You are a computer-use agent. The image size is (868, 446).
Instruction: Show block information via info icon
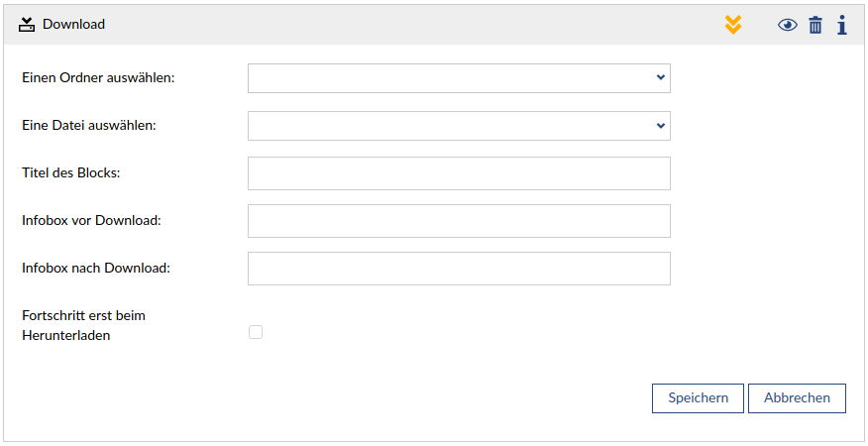842,25
